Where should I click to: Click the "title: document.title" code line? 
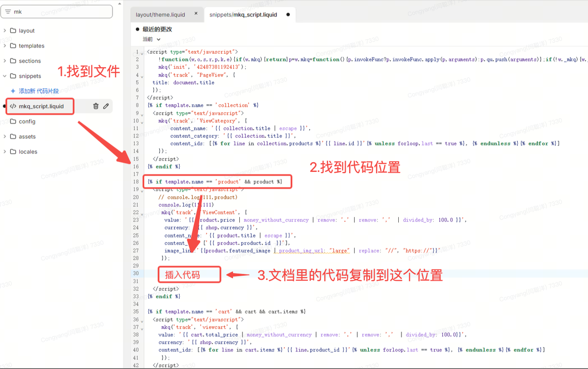183,82
